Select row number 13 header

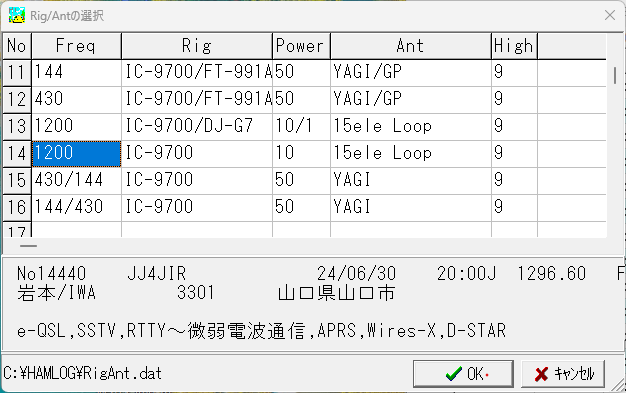click(x=17, y=127)
